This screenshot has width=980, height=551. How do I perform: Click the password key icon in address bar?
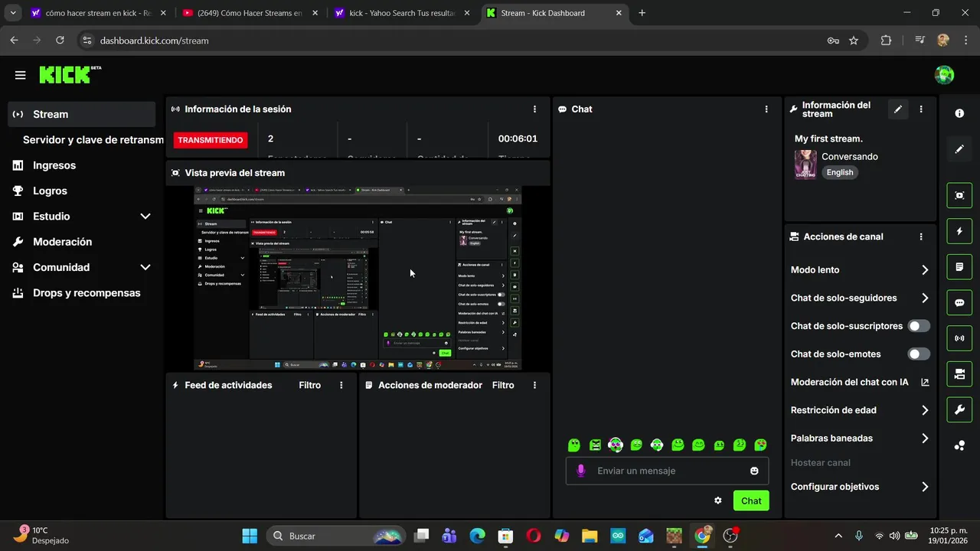click(833, 41)
